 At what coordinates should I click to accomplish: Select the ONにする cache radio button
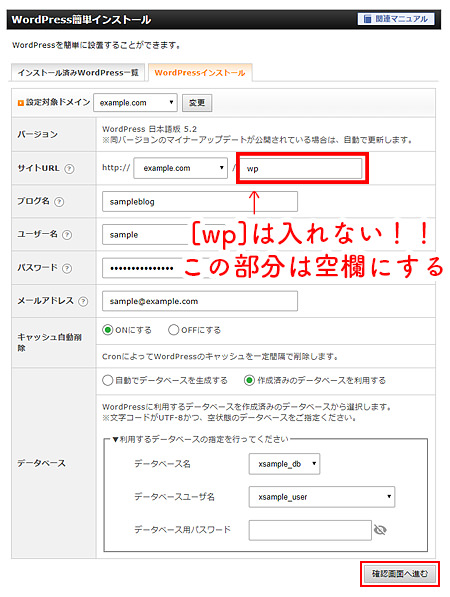pyautogui.click(x=108, y=330)
